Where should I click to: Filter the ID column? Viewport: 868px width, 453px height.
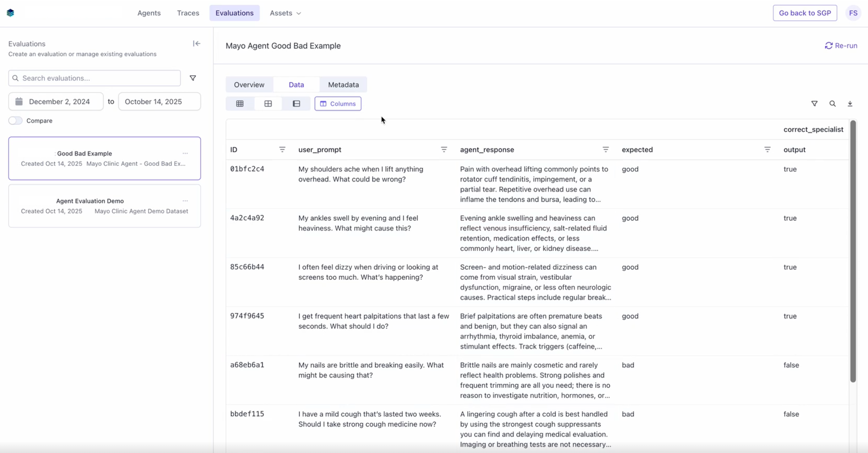click(x=282, y=150)
